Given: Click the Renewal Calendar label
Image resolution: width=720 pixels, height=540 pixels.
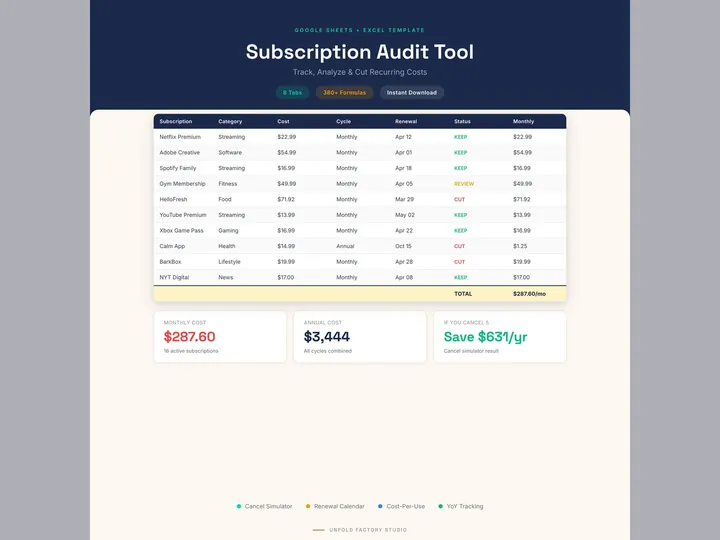Looking at the screenshot, I should coord(339,506).
